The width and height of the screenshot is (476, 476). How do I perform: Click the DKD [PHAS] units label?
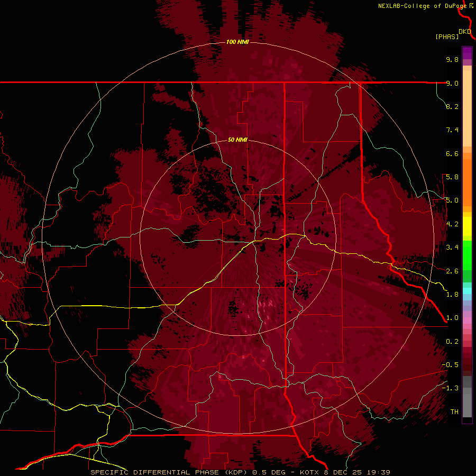pos(453,34)
